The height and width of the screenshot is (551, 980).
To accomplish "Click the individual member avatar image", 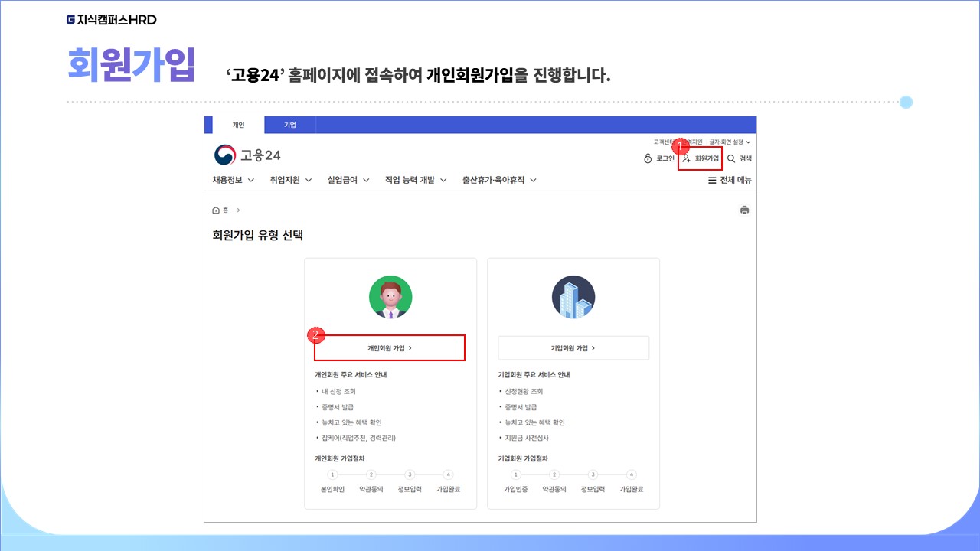I will tap(390, 297).
